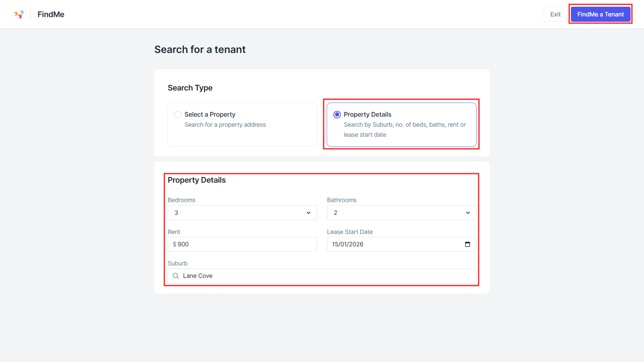Click the Bathrooms field label
The width and height of the screenshot is (644, 362).
[x=342, y=200]
